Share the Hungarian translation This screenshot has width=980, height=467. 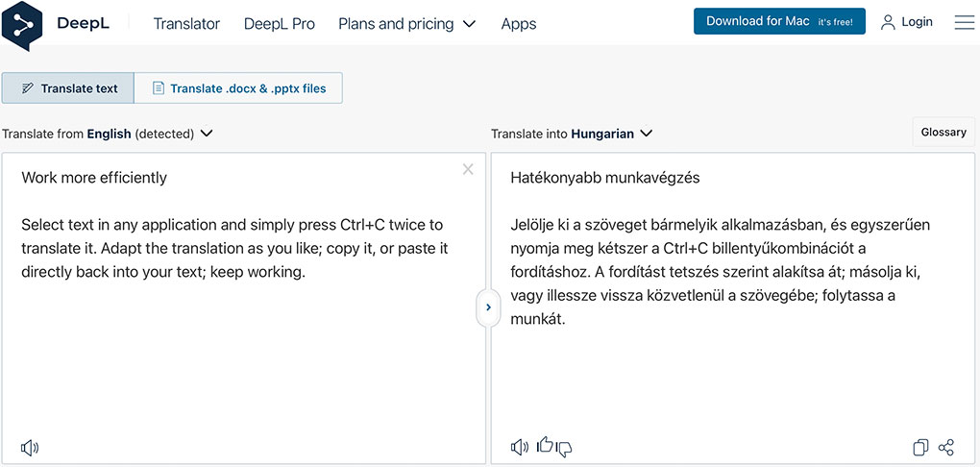click(946, 447)
